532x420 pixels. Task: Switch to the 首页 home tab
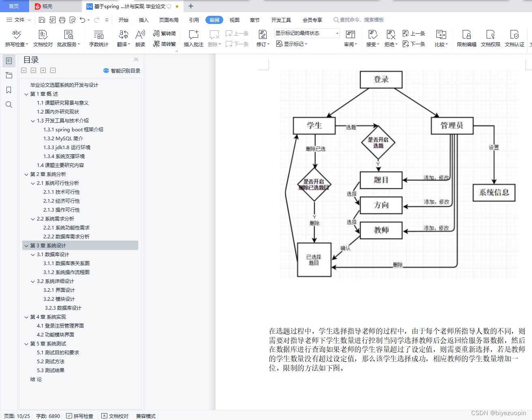pyautogui.click(x=14, y=6)
